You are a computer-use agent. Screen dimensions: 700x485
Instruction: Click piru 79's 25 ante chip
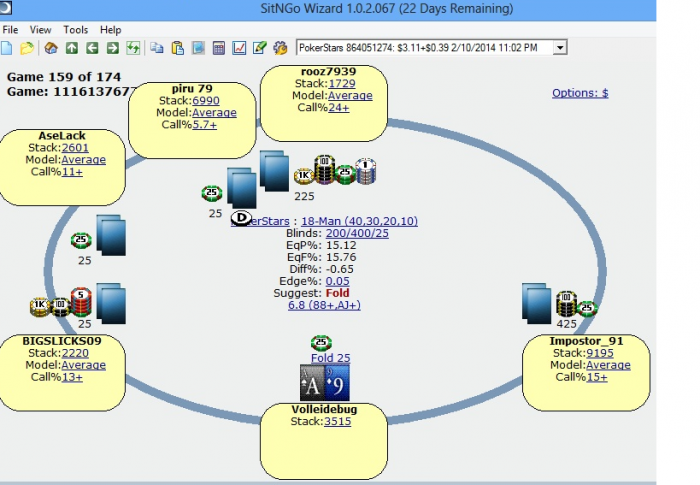click(x=212, y=193)
